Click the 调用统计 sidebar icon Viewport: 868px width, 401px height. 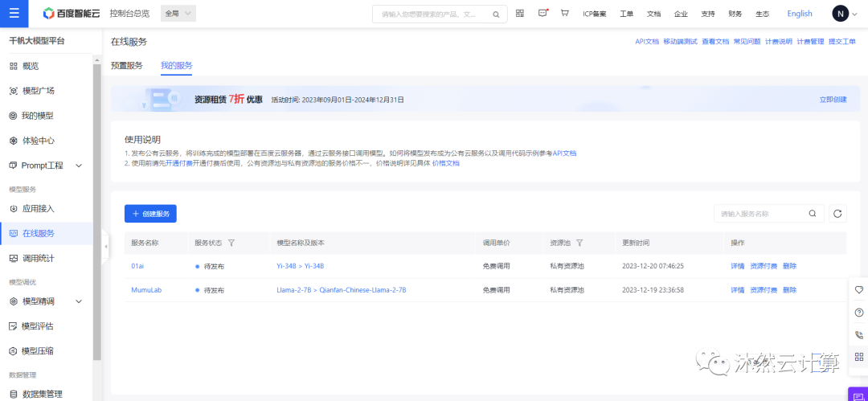[x=14, y=259]
